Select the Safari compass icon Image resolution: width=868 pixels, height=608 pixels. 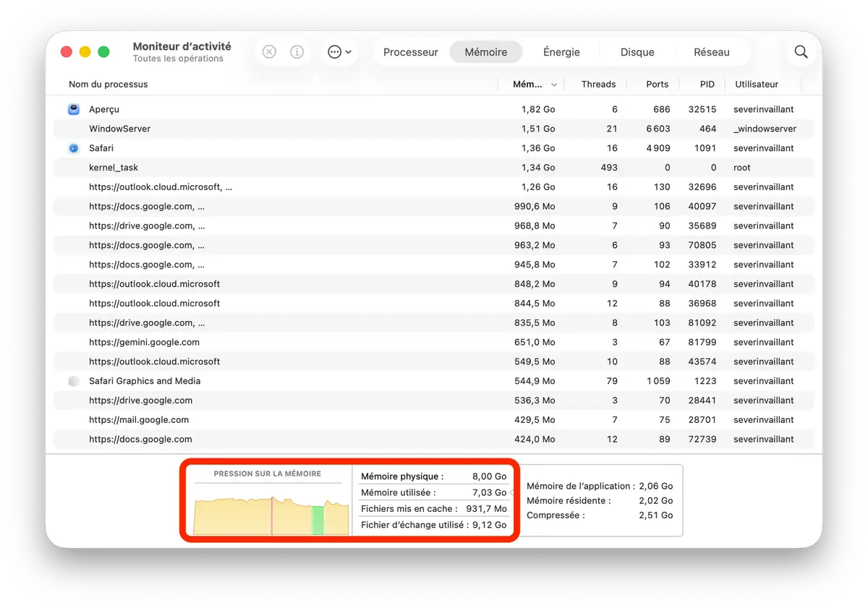(x=74, y=148)
